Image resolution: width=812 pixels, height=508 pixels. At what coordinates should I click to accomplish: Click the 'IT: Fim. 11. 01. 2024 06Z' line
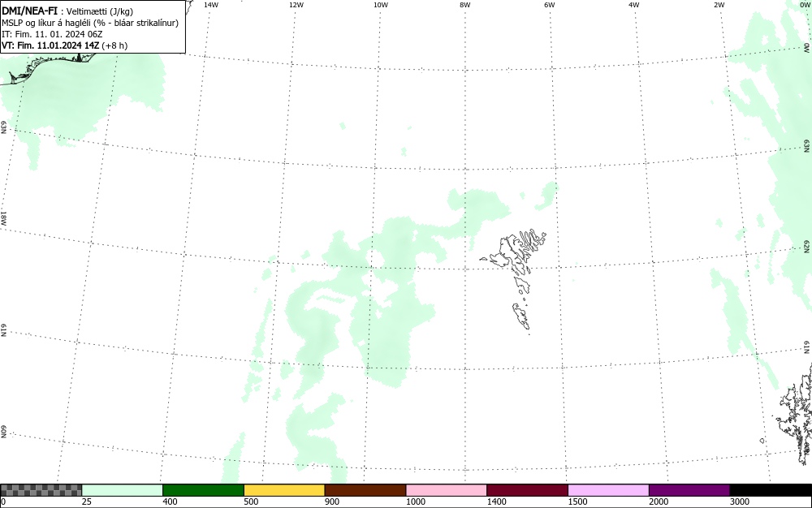tap(52, 34)
